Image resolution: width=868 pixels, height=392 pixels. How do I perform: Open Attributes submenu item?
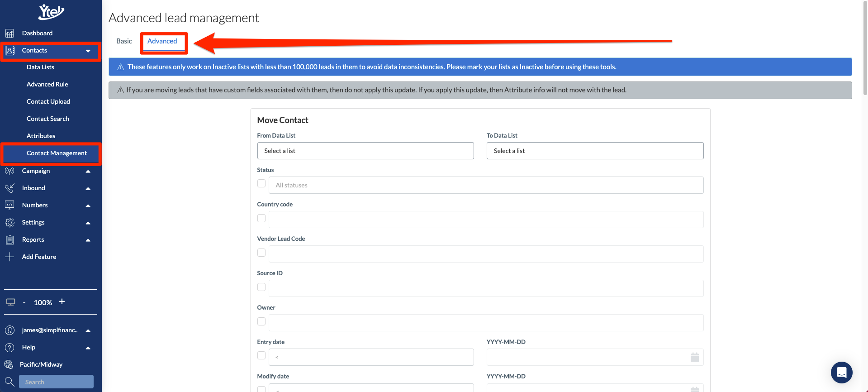41,136
